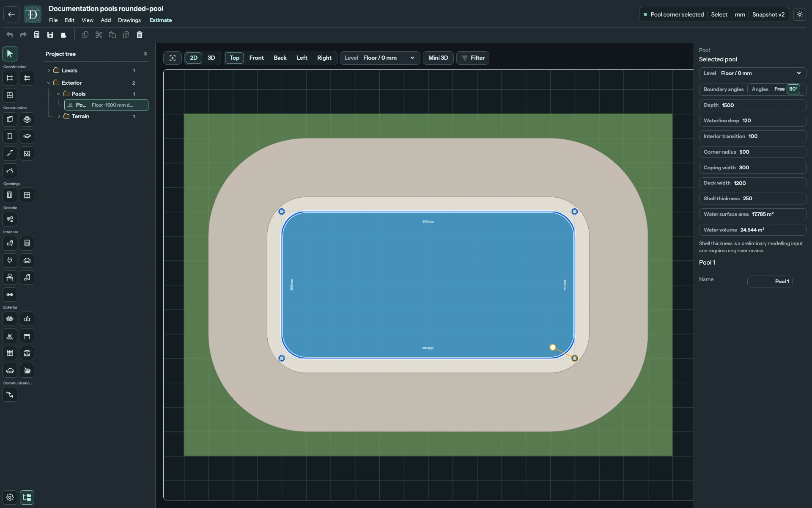Select the roof tool
Screen dimensions: 812x508
(10, 171)
